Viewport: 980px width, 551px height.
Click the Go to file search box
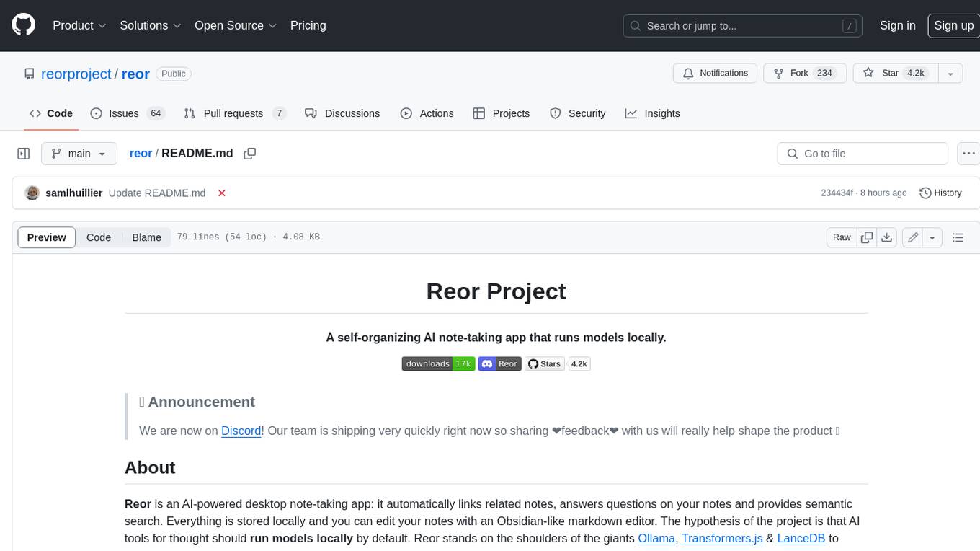click(863, 154)
